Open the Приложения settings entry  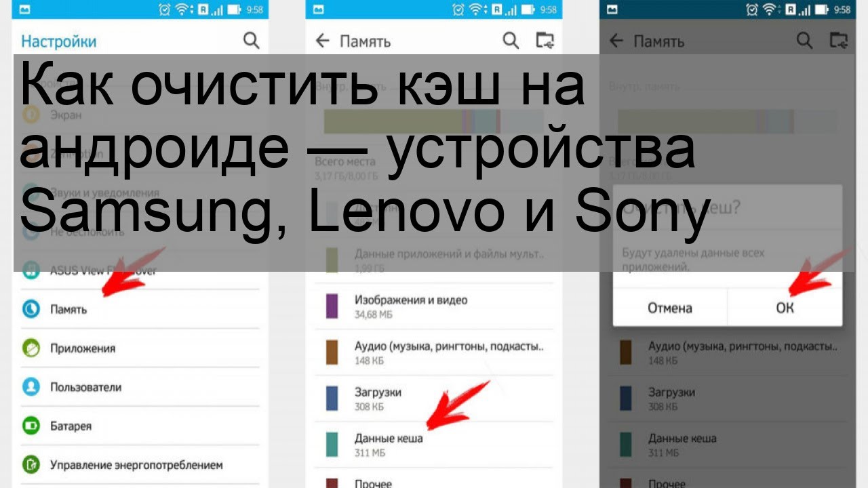tap(140, 348)
